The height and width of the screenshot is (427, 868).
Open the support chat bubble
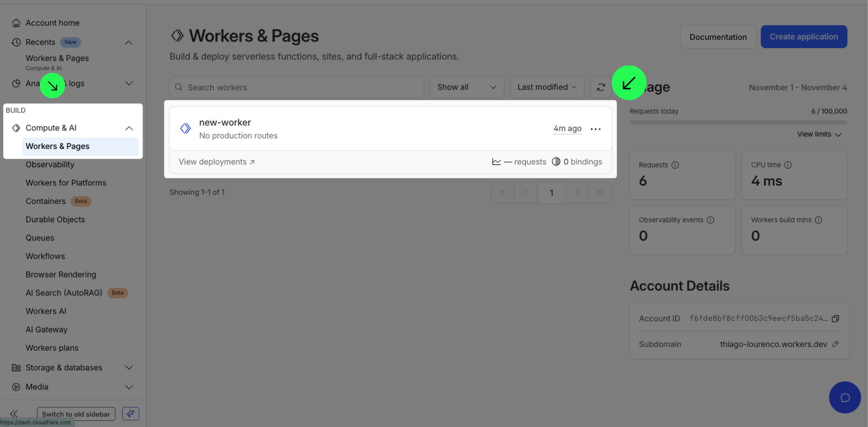[845, 397]
